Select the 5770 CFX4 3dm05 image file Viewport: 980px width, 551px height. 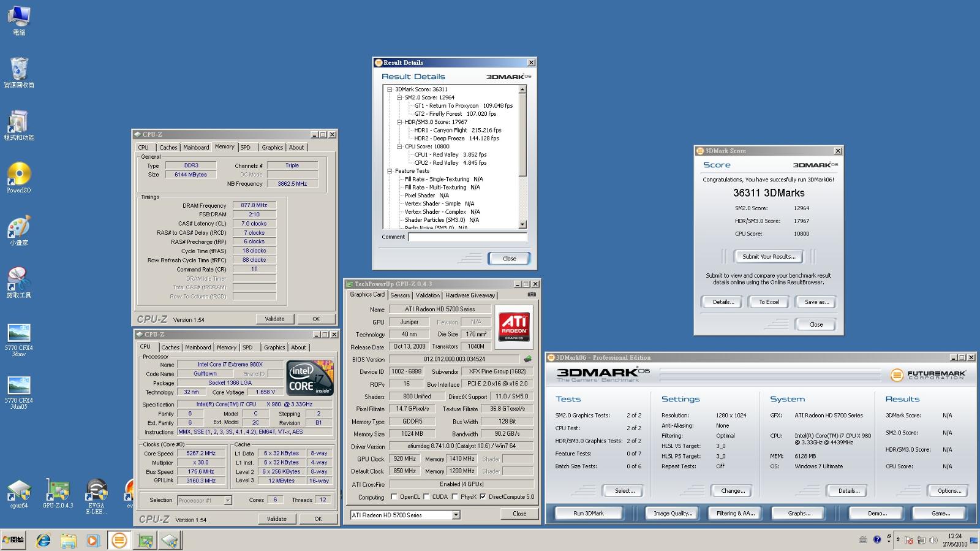[18, 393]
